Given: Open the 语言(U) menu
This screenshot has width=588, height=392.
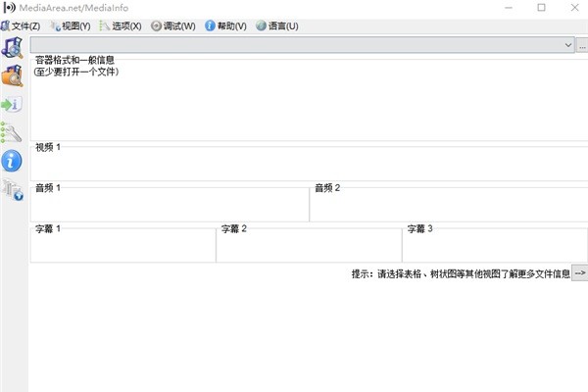Looking at the screenshot, I should coord(277,25).
